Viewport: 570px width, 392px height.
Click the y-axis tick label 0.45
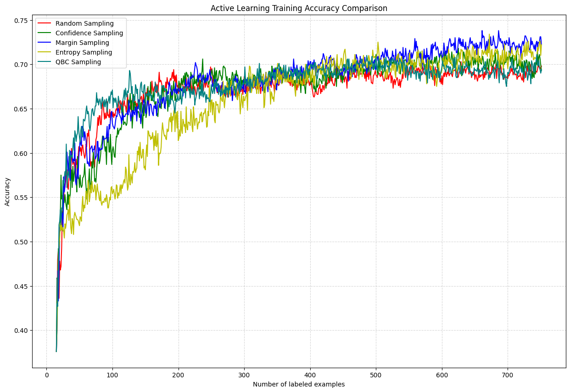pyautogui.click(x=21, y=286)
